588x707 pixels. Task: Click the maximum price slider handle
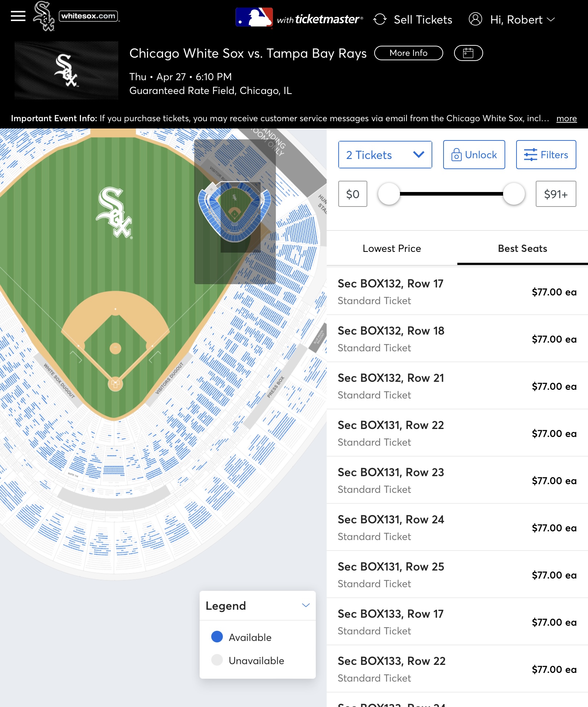[x=514, y=194]
